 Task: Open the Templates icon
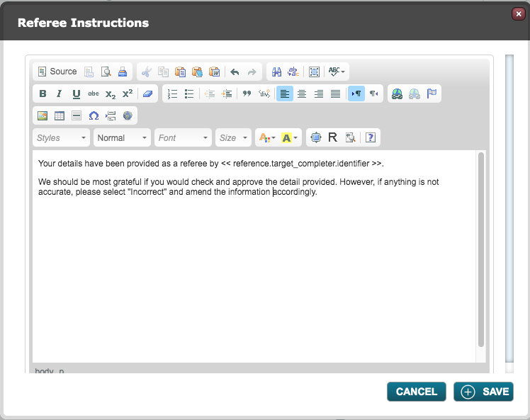(x=89, y=72)
